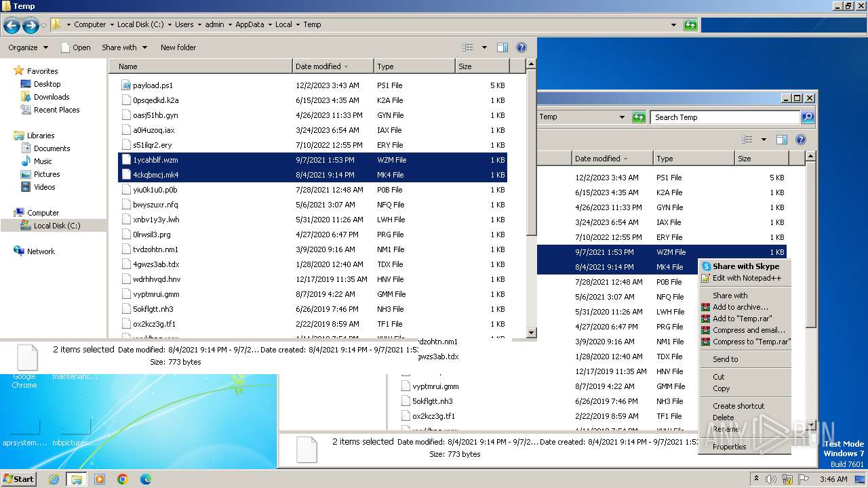Click the Back navigation arrow in front window
The height and width of the screenshot is (488, 868).
point(12,26)
